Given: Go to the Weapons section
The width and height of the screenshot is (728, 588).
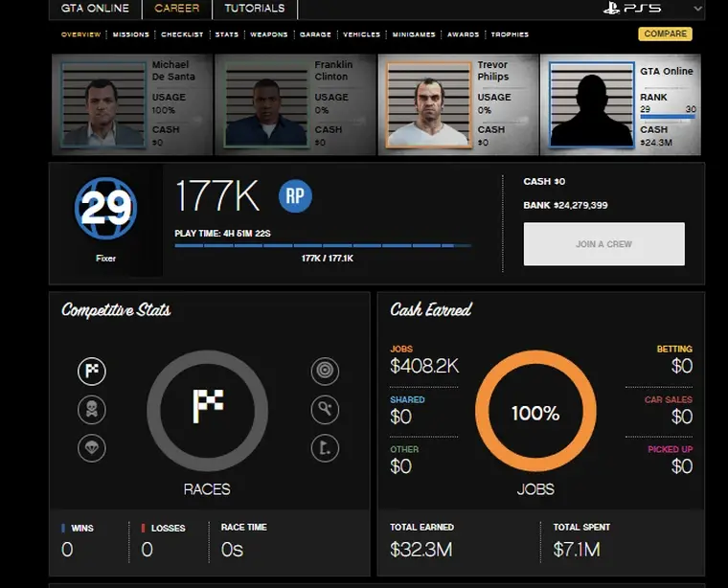Looking at the screenshot, I should click(x=268, y=34).
